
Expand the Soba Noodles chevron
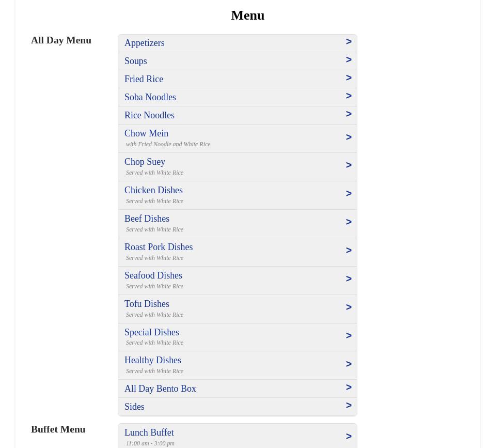tap(349, 96)
